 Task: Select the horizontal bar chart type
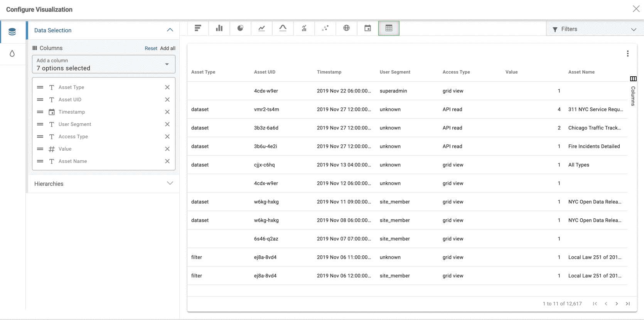coord(198,28)
